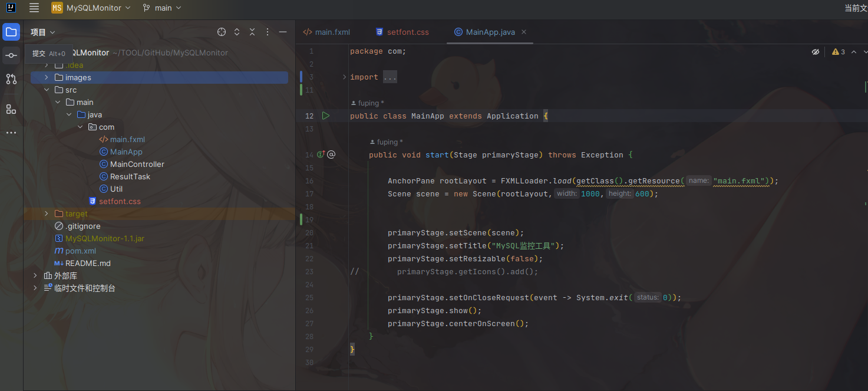Screen dimensions: 868x391
Task: Select Util class in project tree
Action: 116,189
